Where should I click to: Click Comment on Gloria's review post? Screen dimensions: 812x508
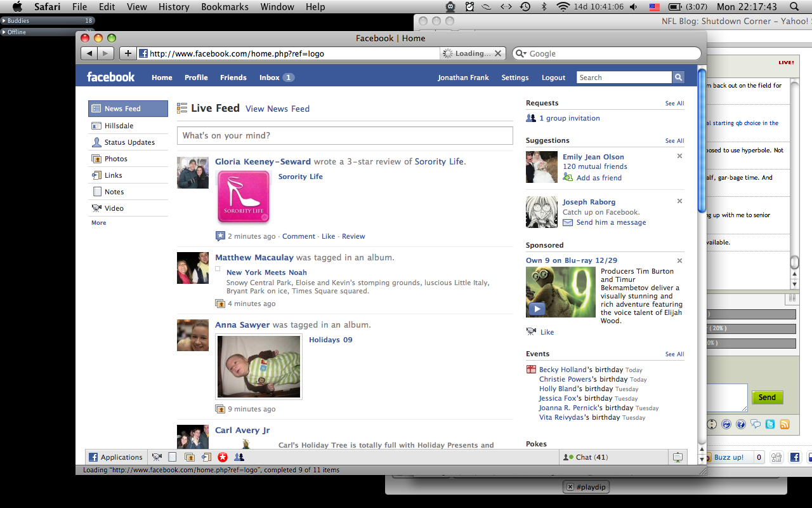pyautogui.click(x=299, y=236)
